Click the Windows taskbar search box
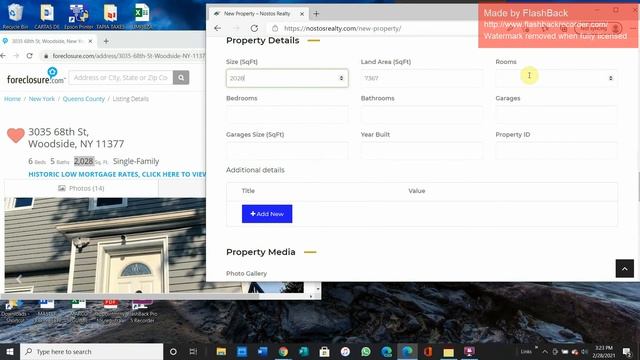This screenshot has height=360, width=640. (x=91, y=351)
